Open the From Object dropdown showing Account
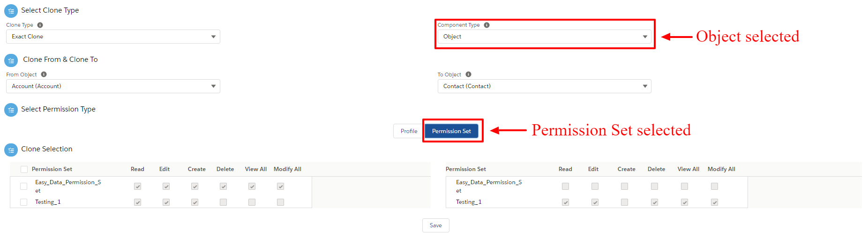 click(113, 86)
